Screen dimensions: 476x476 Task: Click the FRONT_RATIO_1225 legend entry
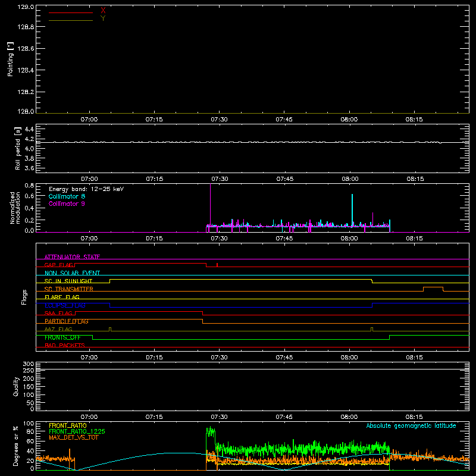(x=77, y=431)
